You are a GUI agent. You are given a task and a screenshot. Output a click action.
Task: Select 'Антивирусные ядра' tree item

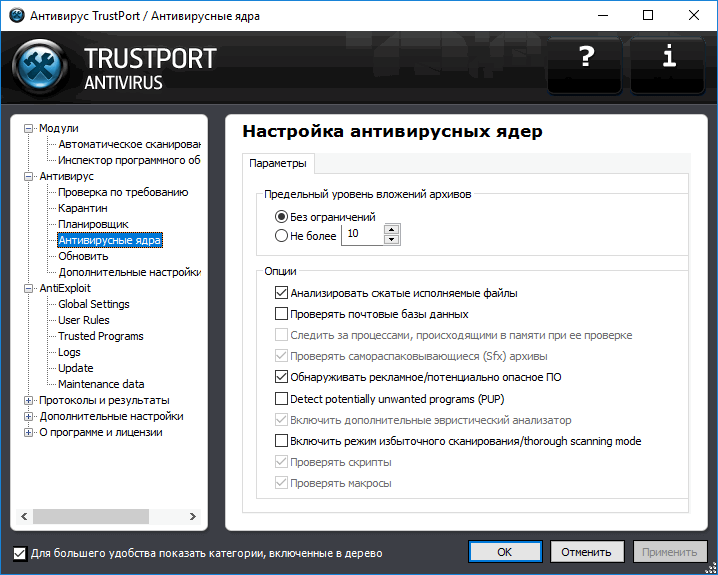[110, 240]
